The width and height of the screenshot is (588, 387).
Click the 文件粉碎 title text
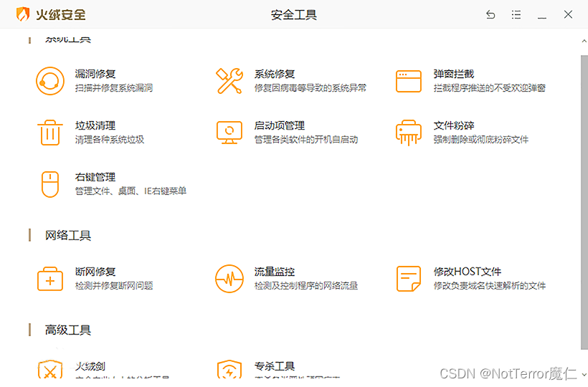tap(454, 125)
